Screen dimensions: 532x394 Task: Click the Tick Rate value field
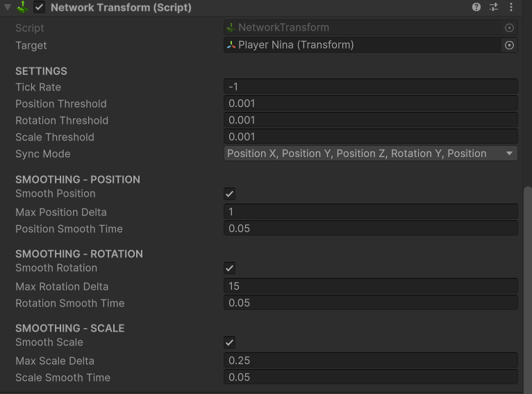click(x=370, y=87)
